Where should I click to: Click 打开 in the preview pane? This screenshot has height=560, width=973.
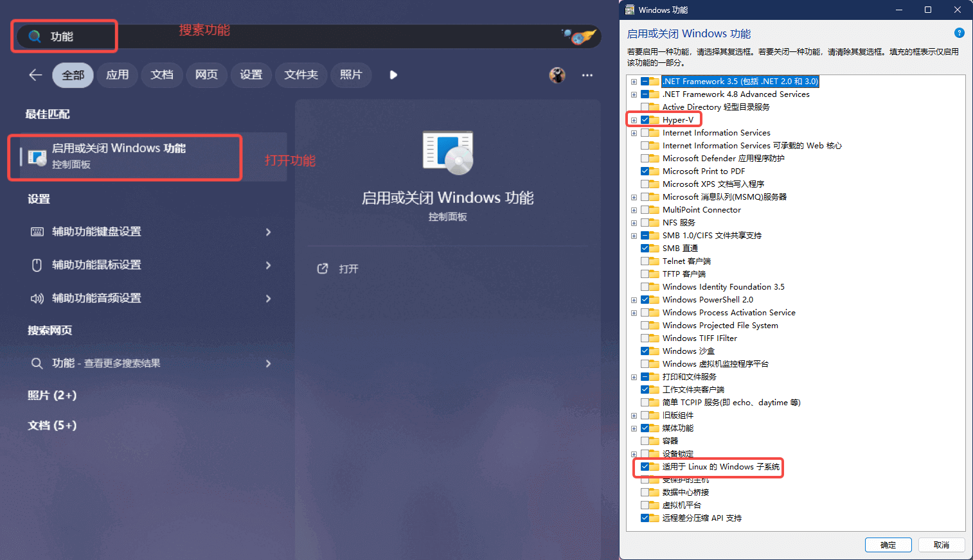coord(348,269)
